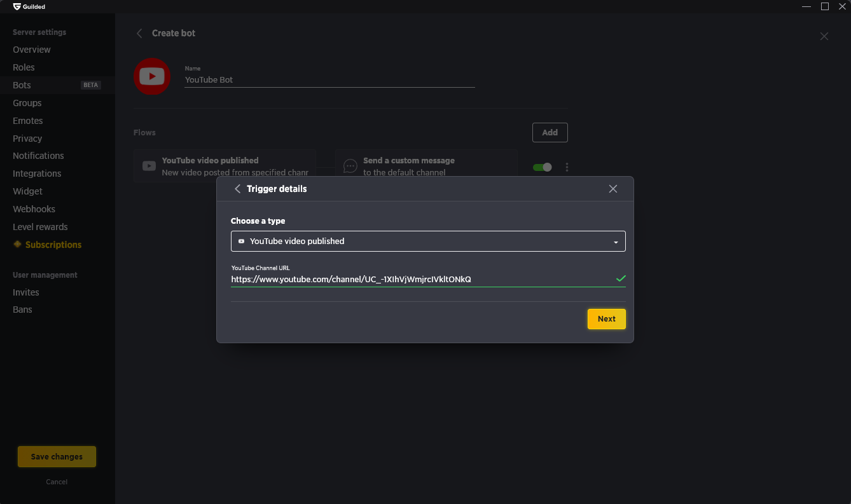Click the Next button
Image resolution: width=851 pixels, height=504 pixels.
coord(607,319)
